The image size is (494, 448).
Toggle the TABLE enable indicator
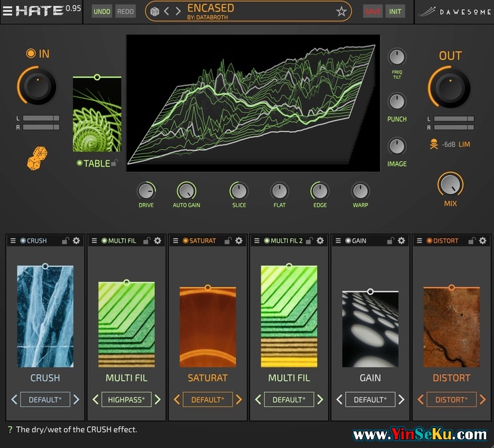pos(79,164)
